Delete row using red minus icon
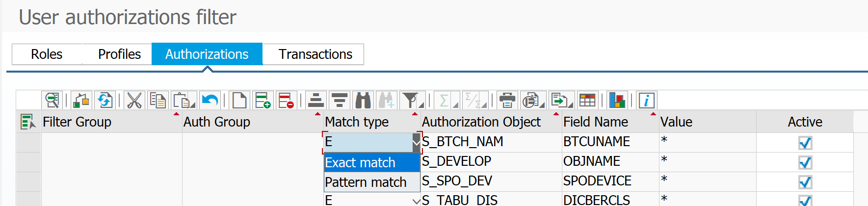Viewport: 868px width, 206px height. pos(286,101)
